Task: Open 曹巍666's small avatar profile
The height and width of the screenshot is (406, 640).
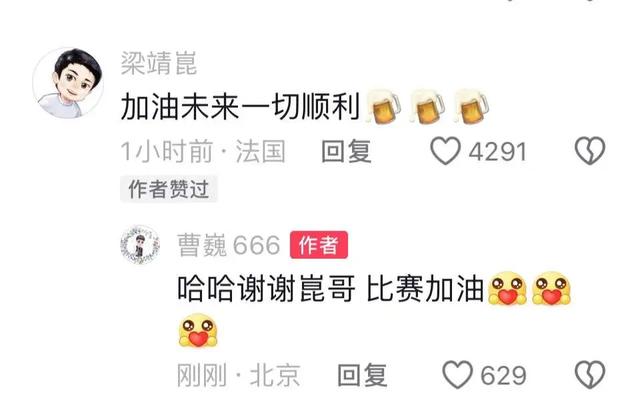Action: tap(140, 244)
